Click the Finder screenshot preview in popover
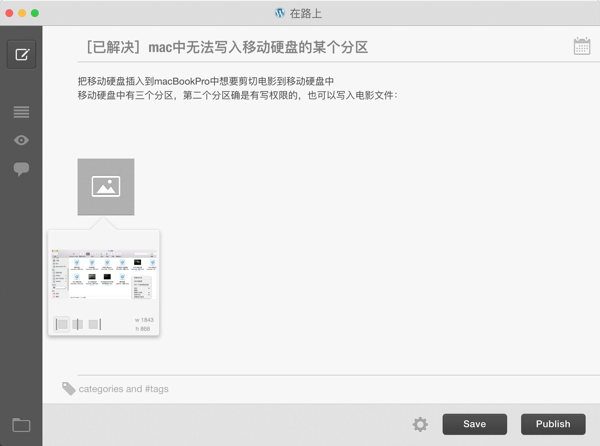The height and width of the screenshot is (446, 600). pos(104,274)
